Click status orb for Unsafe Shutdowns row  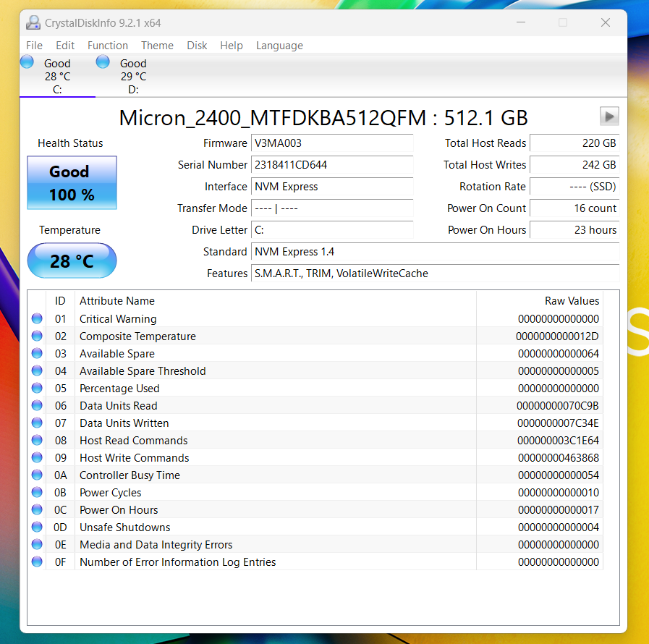(x=37, y=527)
